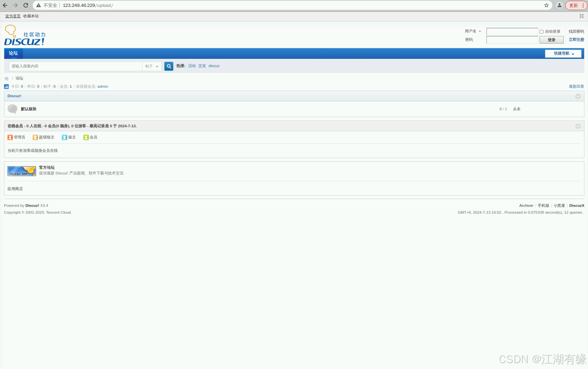Screen dimensions: 588x369
Task: Click the Discuz! category title link
Action: click(14, 96)
